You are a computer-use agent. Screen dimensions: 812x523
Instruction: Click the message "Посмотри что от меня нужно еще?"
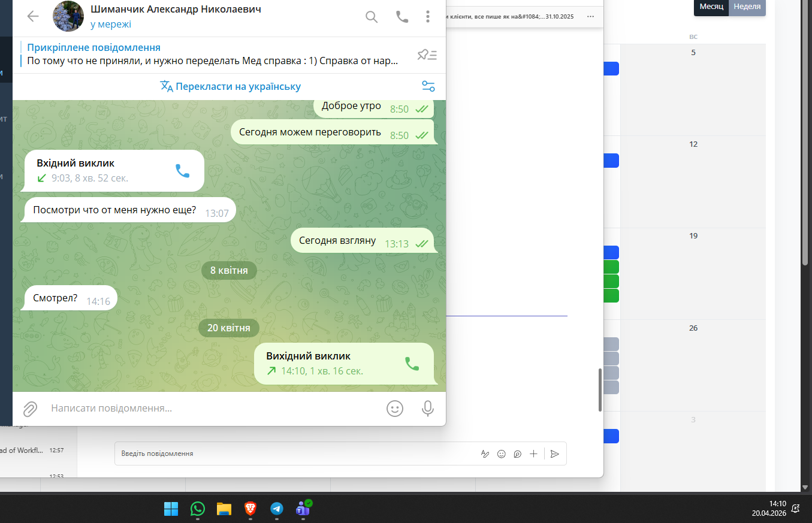[128, 210]
